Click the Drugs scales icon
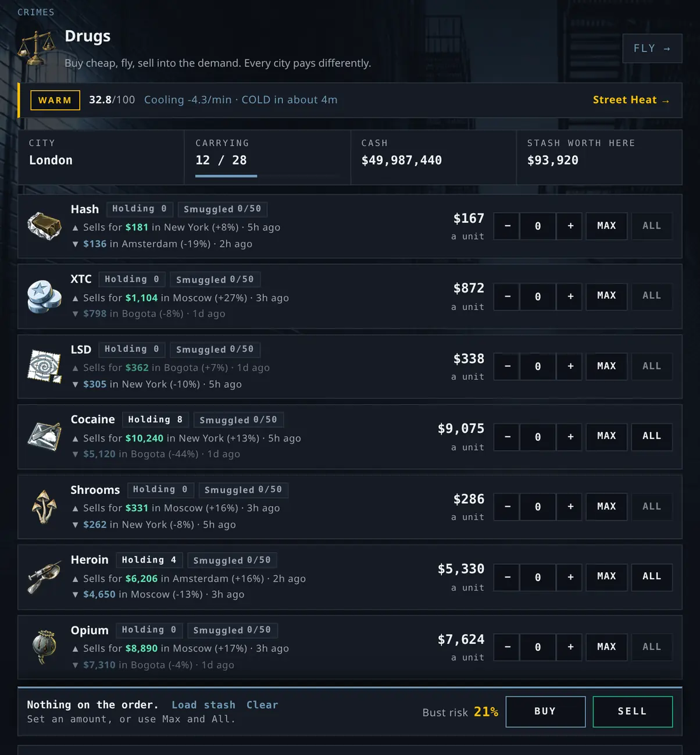700x755 pixels. (37, 49)
